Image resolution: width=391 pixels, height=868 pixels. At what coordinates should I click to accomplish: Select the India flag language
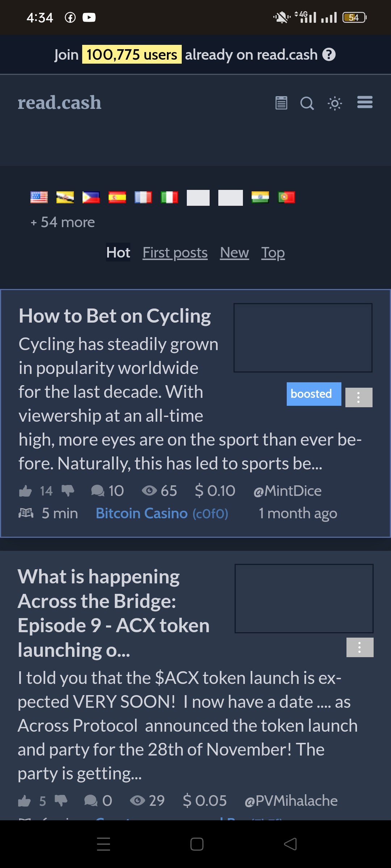click(x=260, y=197)
